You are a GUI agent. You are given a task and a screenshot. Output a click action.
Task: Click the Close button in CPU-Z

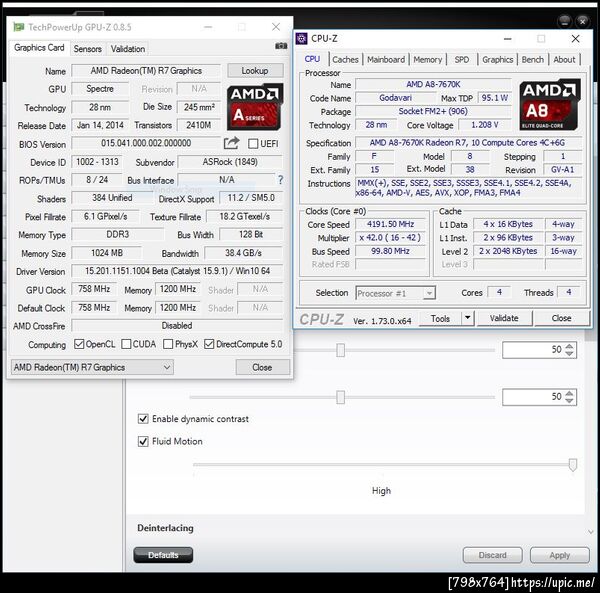[561, 318]
